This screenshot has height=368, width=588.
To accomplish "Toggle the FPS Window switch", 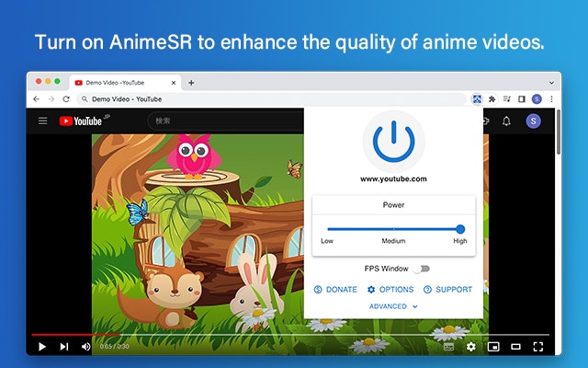I will (x=421, y=269).
